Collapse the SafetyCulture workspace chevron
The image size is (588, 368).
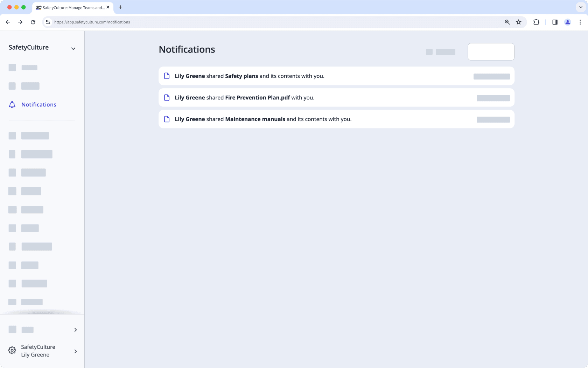pos(73,49)
